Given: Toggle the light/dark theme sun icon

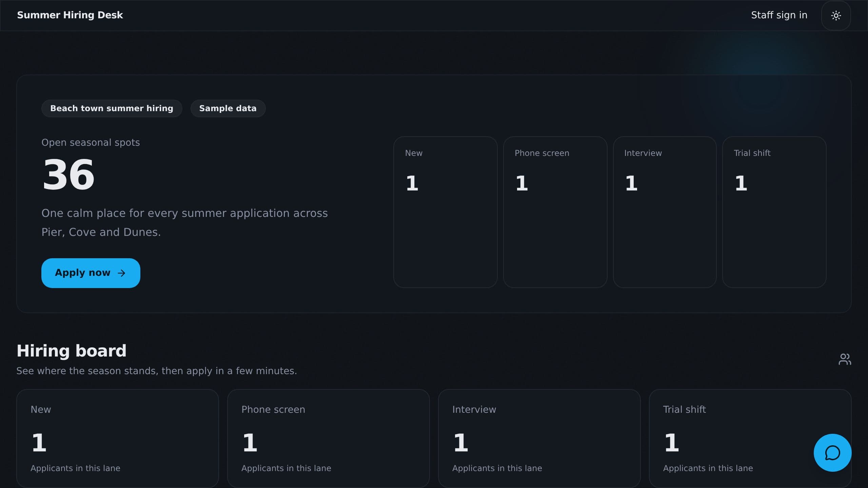Looking at the screenshot, I should click(836, 16).
